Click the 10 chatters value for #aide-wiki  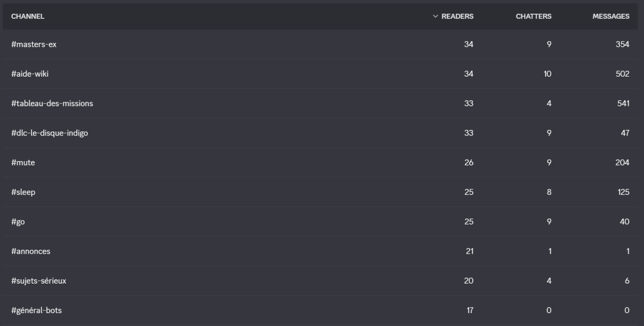[x=548, y=74]
